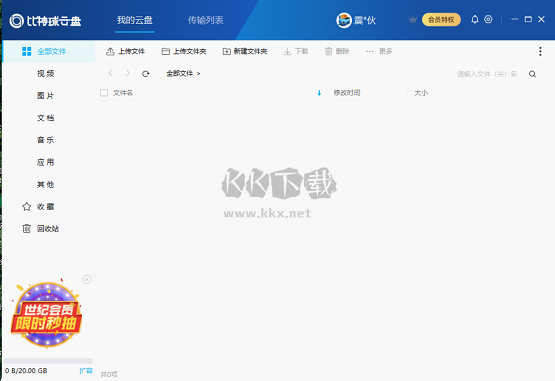Switch to the 传输列表 tab
555x381 pixels.
[x=206, y=20]
